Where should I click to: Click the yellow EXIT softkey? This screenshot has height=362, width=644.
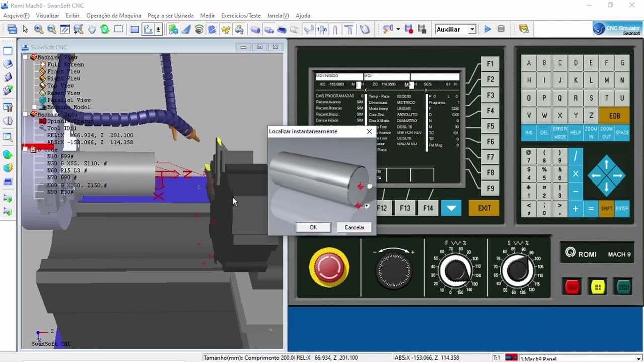pos(484,208)
